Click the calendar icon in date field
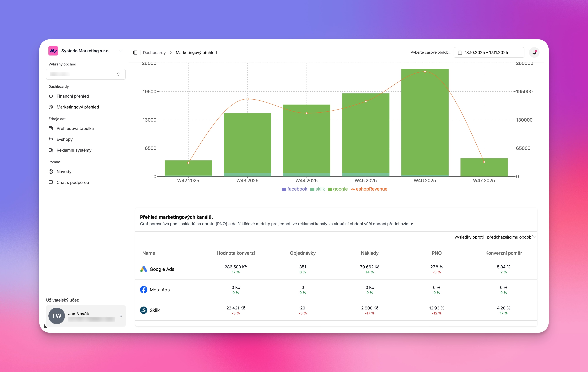The width and height of the screenshot is (588, 372). pos(460,53)
